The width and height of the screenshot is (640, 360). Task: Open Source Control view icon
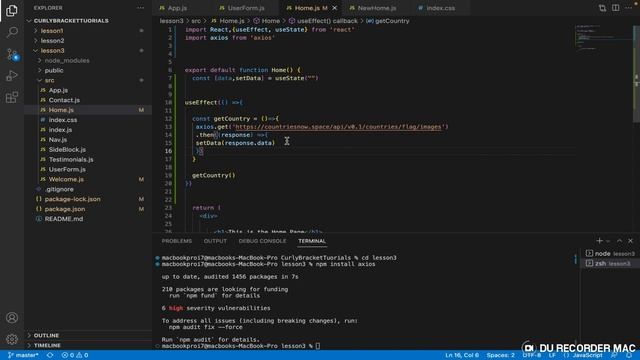tap(12, 54)
